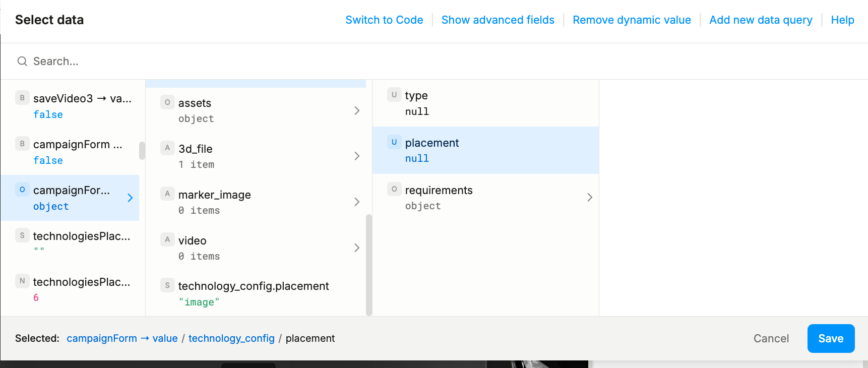The height and width of the screenshot is (368, 868).
Task: Expand the requirements object chevron
Action: 589,198
